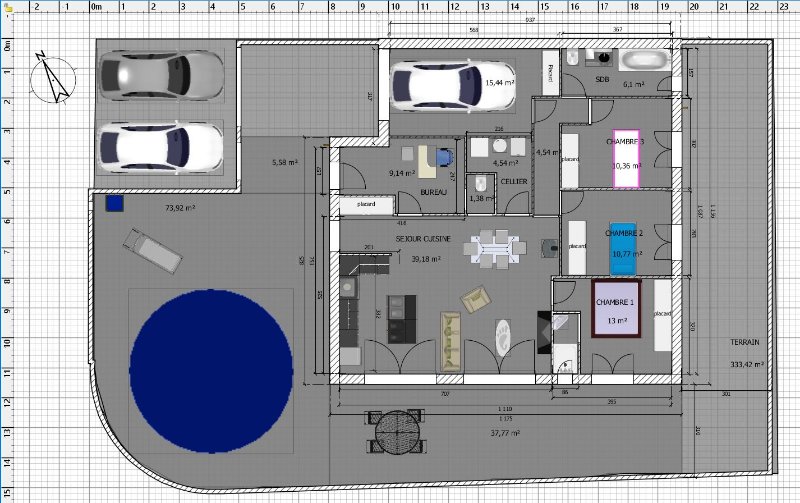Screen dimensions: 800x503
Task: Click the 'CELLIER' room label
Action: tap(514, 182)
